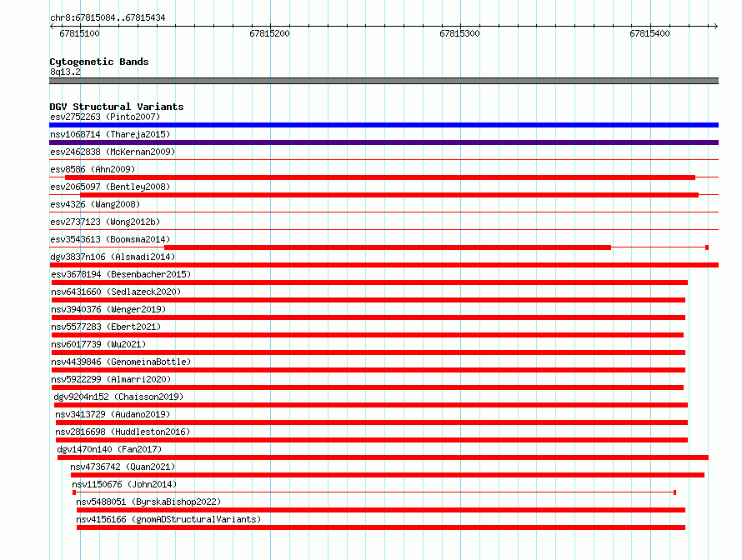Screen dimensions: 742x560
Task: Click the Cytogenetic Bands track title
Action: tap(99, 62)
